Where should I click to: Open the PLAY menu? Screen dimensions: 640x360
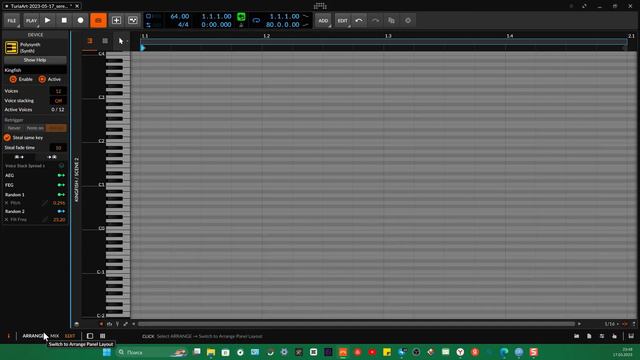pos(31,20)
